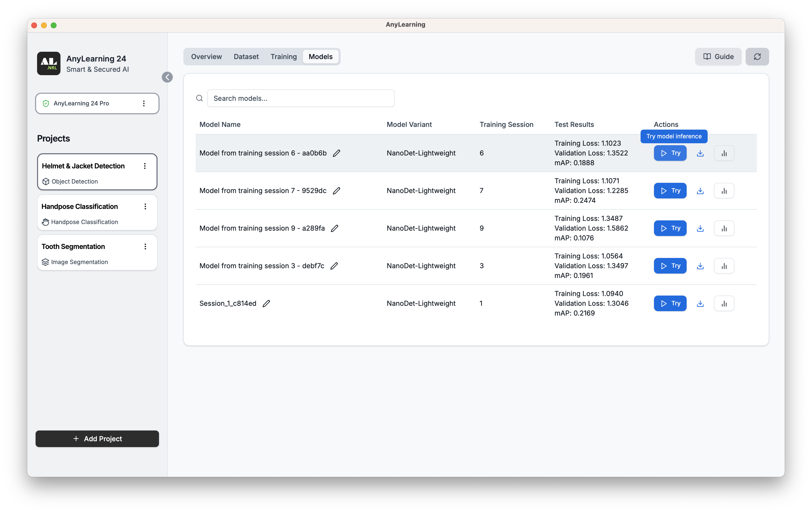Click the refresh icon button

click(757, 57)
